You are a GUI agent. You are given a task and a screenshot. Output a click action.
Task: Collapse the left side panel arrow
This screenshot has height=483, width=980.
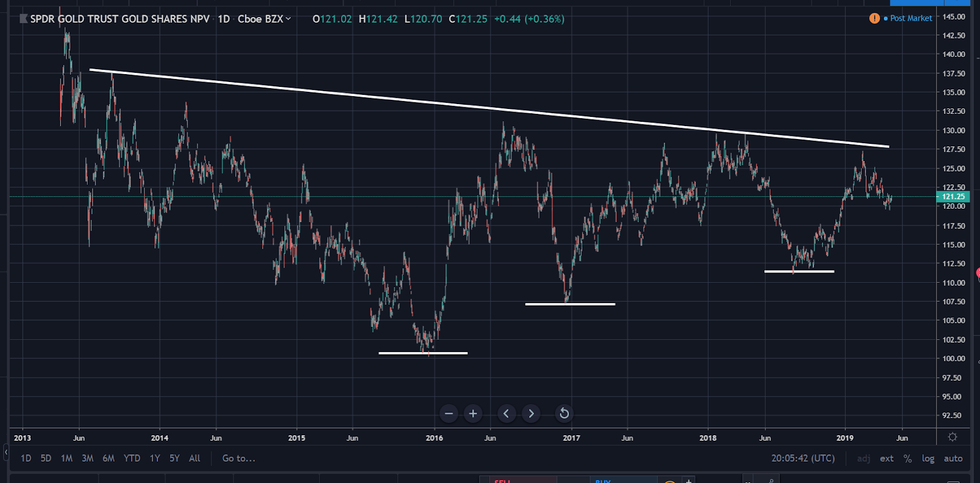(x=6, y=452)
